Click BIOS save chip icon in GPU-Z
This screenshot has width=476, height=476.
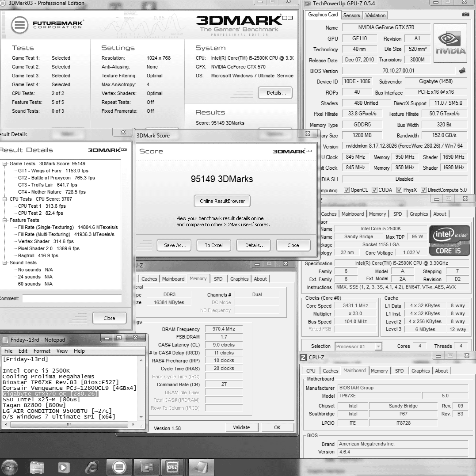(462, 71)
